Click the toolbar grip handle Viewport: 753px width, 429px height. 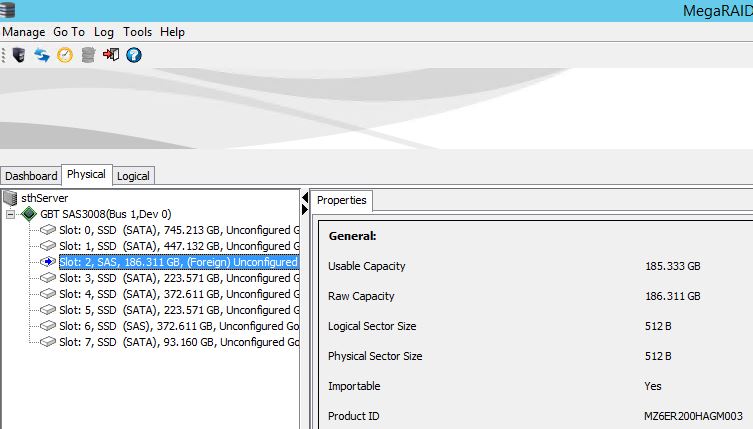click(4, 55)
